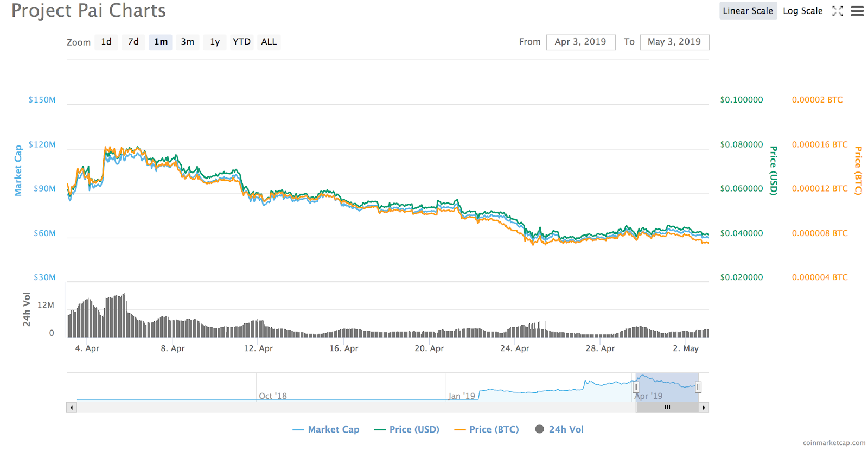
Task: Click the 0.000004 BTC axis label
Action: (820, 277)
